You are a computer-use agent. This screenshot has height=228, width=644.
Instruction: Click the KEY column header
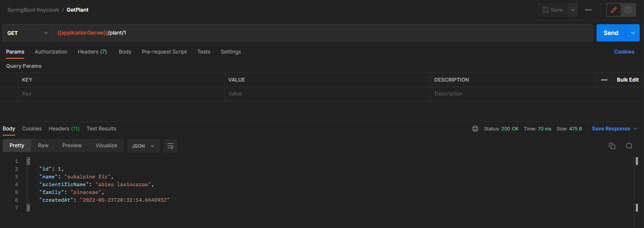(x=27, y=80)
